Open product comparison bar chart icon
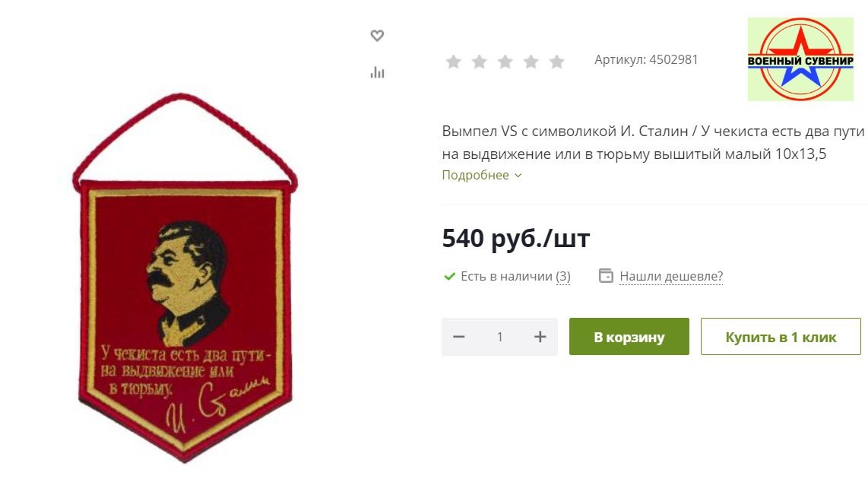The image size is (868, 479). [377, 72]
